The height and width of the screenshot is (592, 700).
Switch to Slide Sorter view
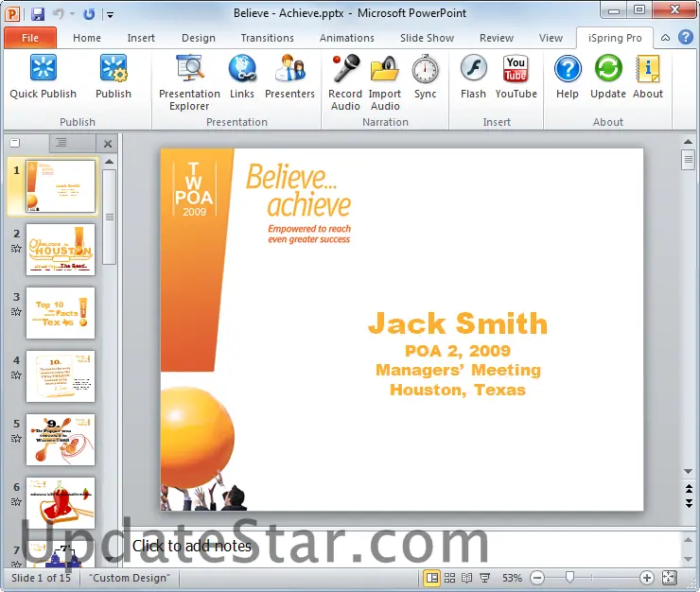449,578
